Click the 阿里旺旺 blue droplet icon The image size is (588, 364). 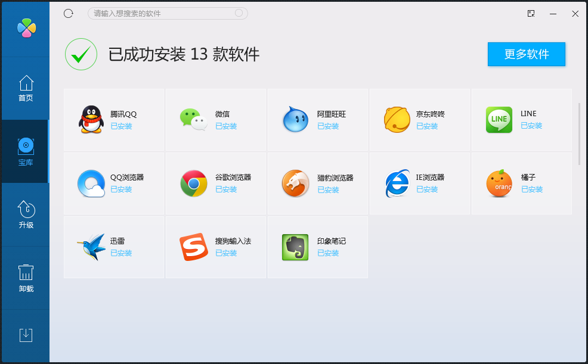(296, 120)
